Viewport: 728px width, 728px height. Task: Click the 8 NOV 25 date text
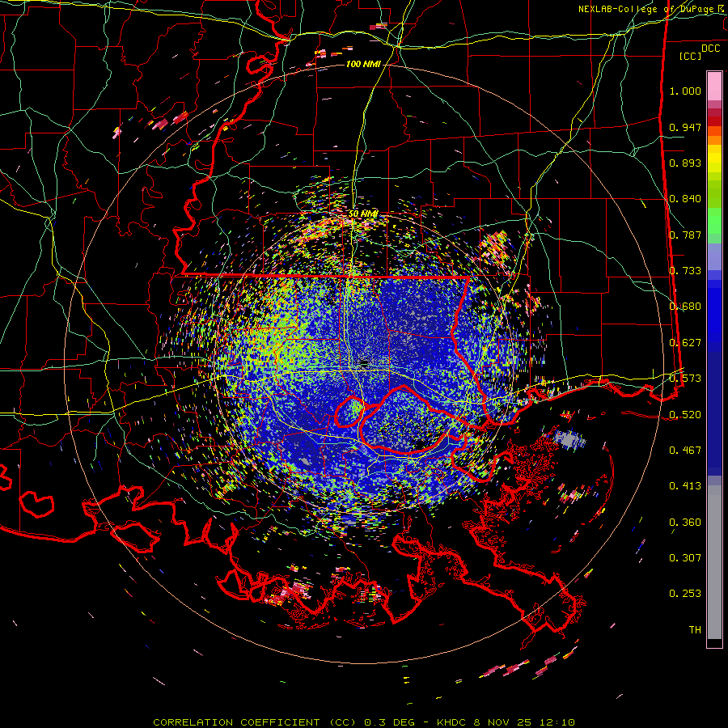point(502,722)
